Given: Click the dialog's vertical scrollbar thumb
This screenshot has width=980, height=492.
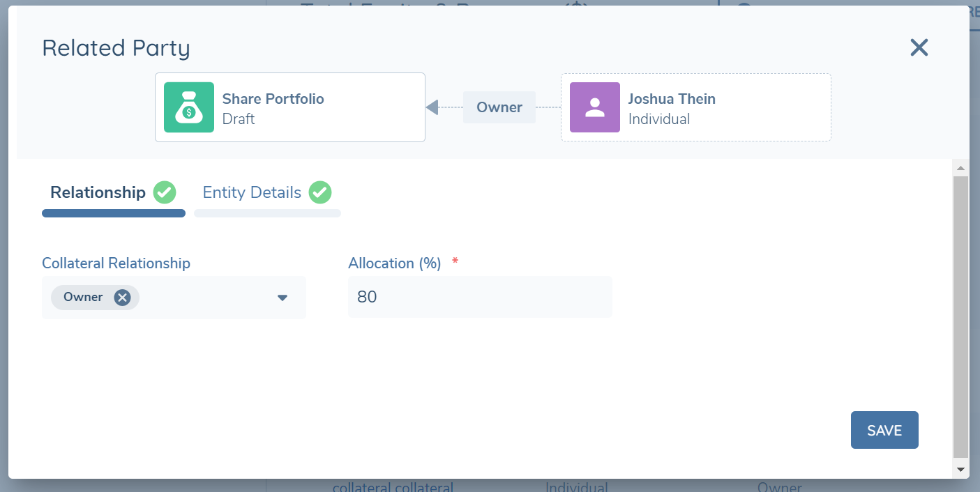Looking at the screenshot, I should (960, 314).
